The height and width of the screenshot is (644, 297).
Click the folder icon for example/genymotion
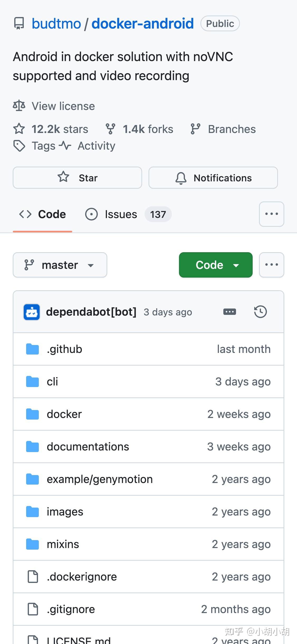click(32, 479)
